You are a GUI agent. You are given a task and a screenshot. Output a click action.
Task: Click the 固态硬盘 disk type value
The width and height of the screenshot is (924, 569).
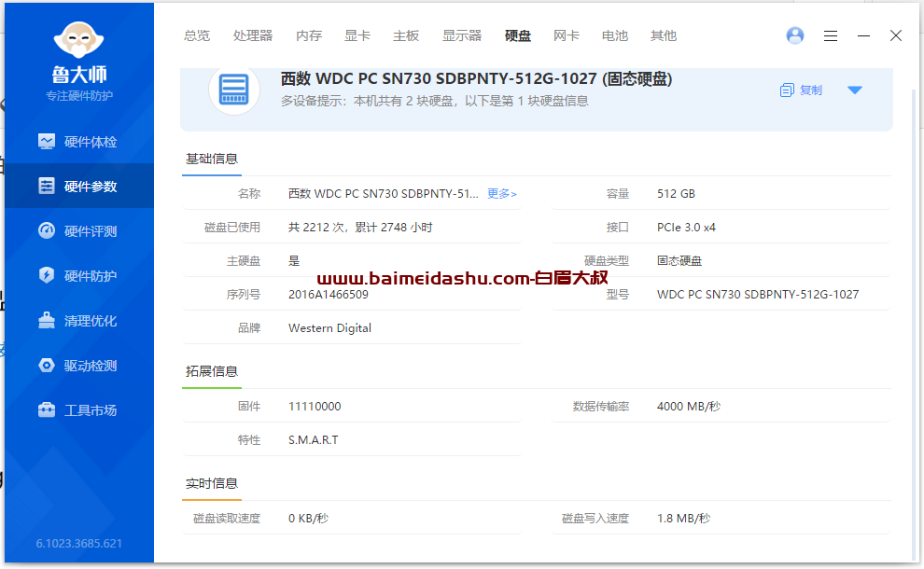pos(679,261)
